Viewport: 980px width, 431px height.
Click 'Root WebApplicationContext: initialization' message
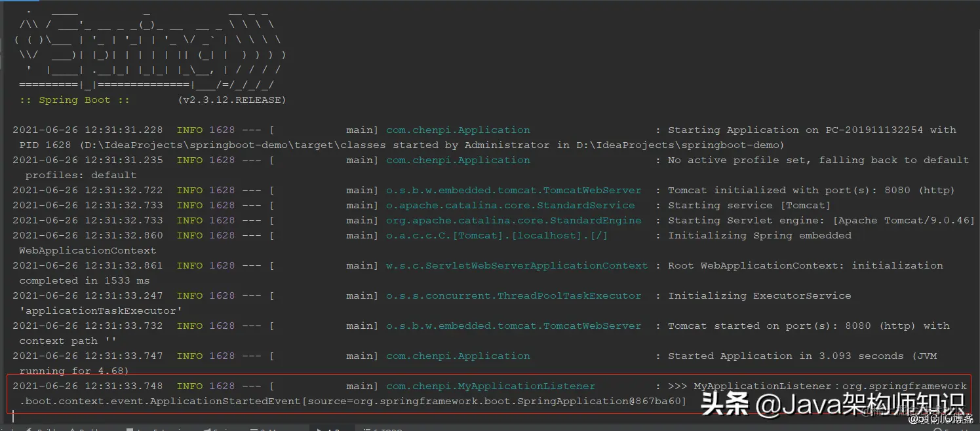[x=806, y=266]
